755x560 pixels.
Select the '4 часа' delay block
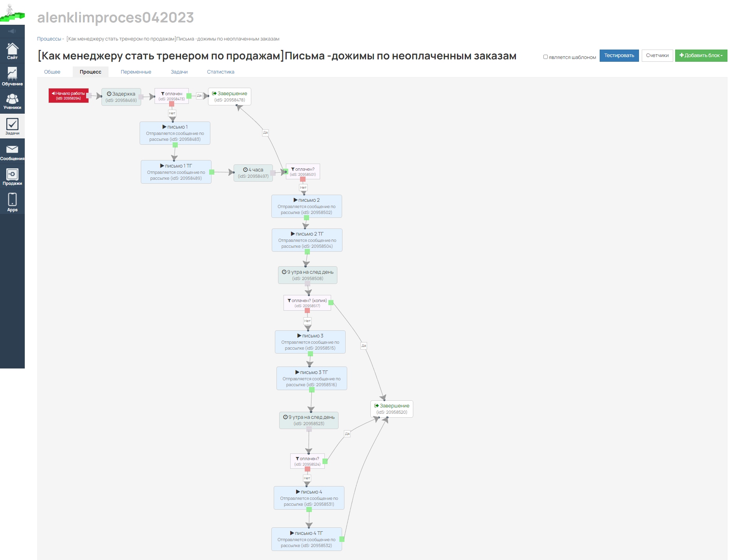pyautogui.click(x=253, y=173)
